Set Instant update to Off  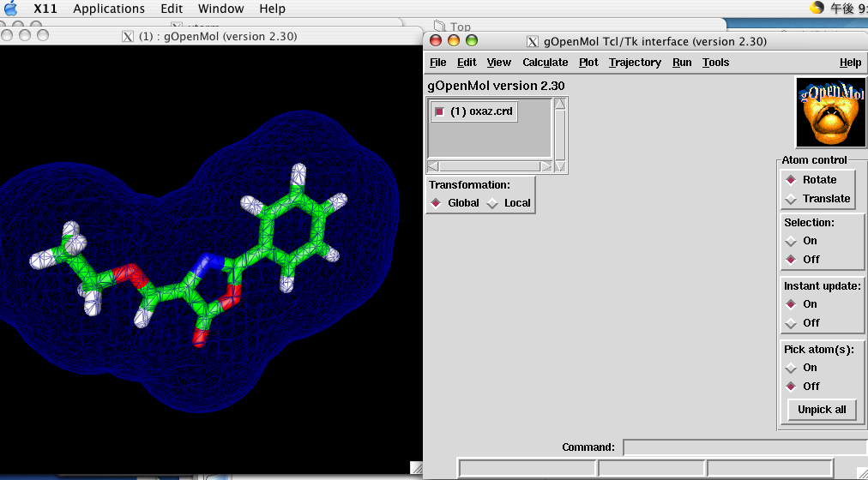(803, 323)
